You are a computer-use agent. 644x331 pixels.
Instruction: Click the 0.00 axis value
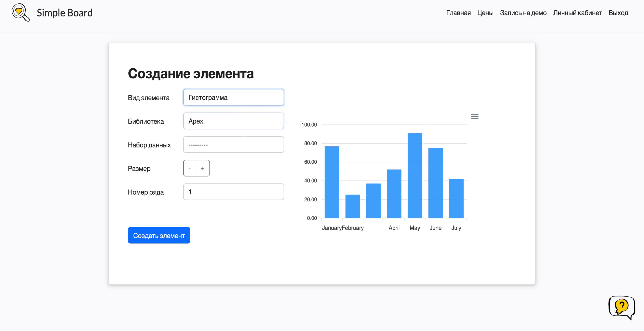click(x=312, y=218)
